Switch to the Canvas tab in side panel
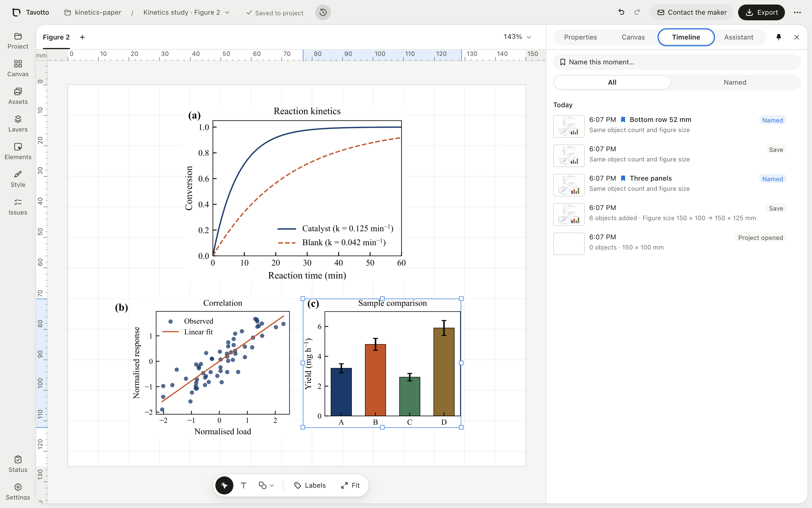812x508 pixels. click(633, 37)
